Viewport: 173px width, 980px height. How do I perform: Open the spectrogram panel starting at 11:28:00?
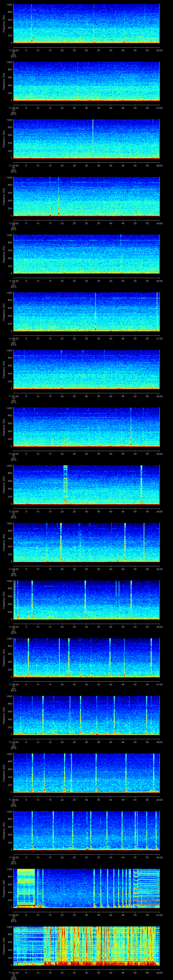coord(87,196)
